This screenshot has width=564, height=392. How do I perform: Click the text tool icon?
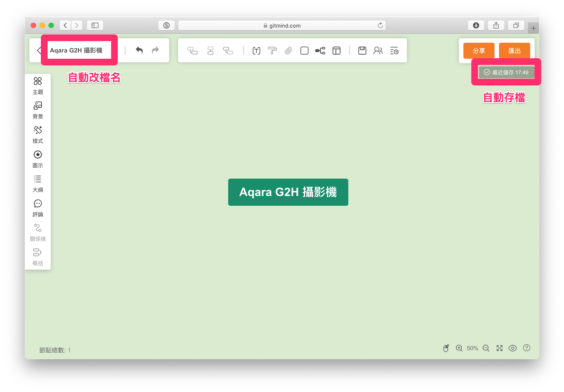pos(256,51)
